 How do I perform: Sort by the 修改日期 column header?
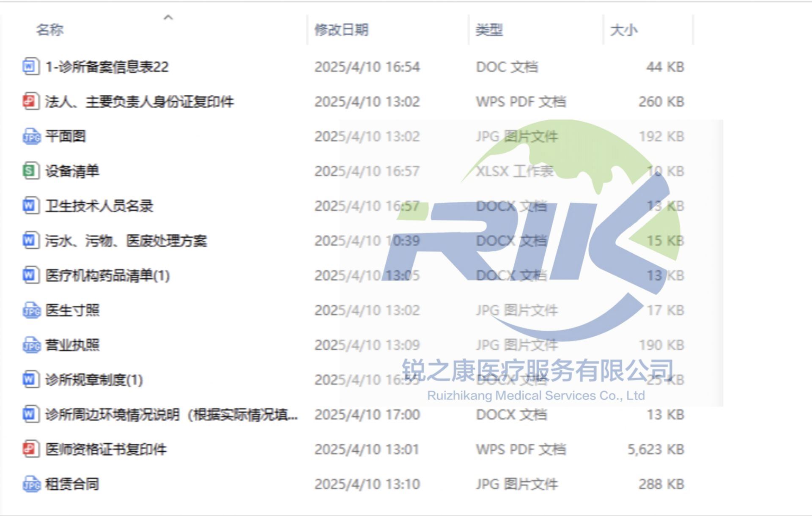[341, 30]
